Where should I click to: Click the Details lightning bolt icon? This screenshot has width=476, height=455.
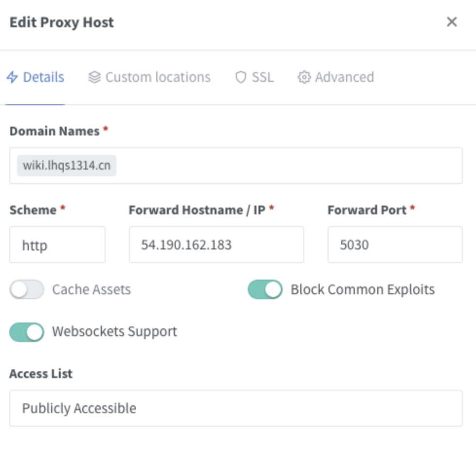coord(12,77)
